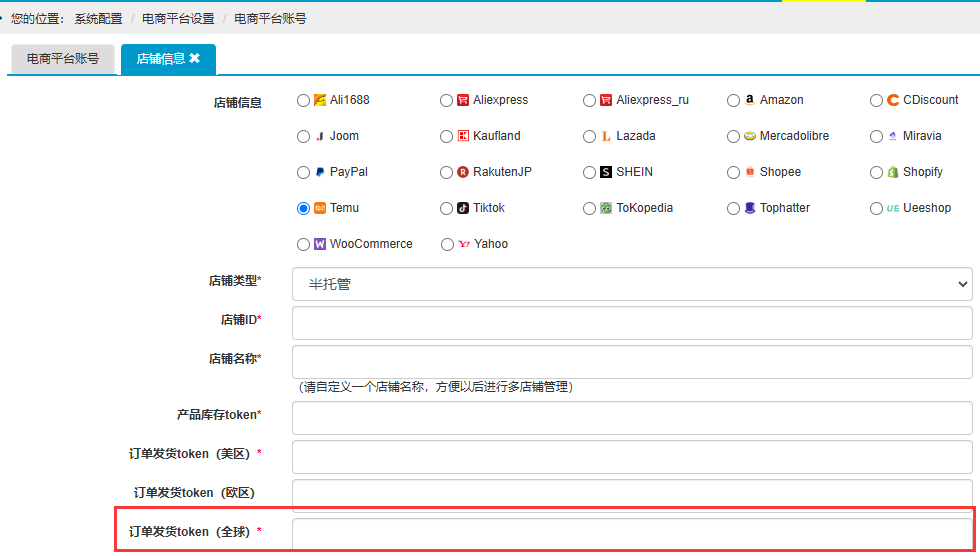Go to 系统配置 breadcrumb
The height and width of the screenshot is (556, 980).
[x=98, y=19]
